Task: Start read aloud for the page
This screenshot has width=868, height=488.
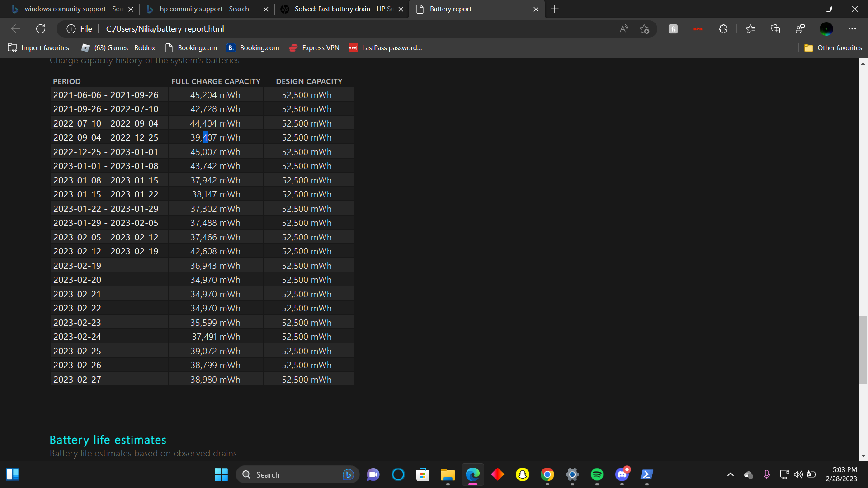Action: click(x=624, y=28)
